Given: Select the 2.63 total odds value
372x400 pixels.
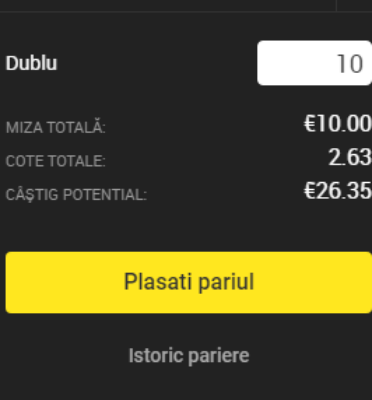Looking at the screenshot, I should click(350, 157).
